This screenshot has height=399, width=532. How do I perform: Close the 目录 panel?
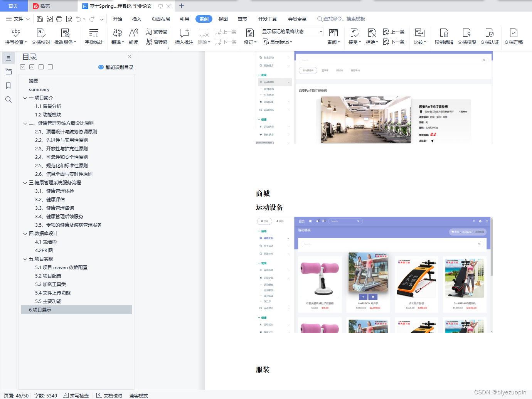point(130,57)
